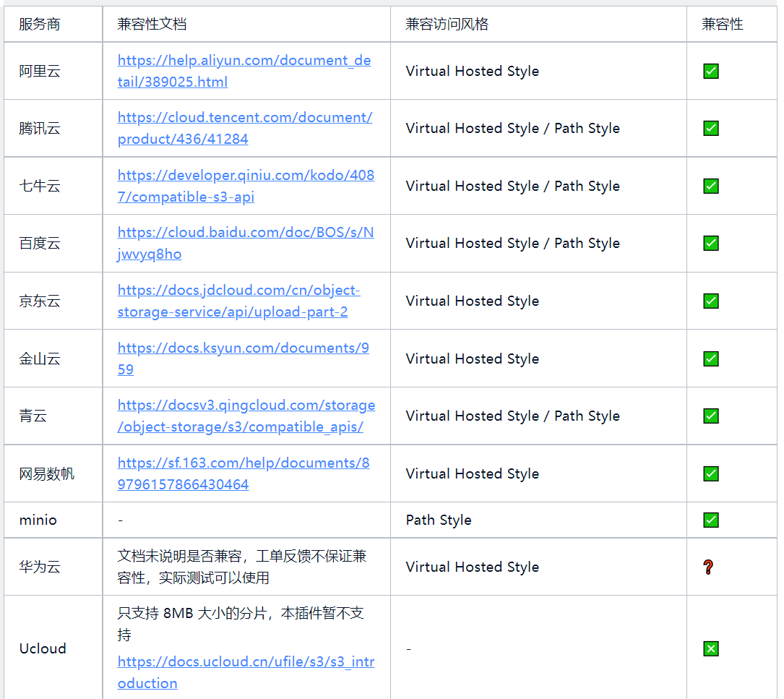Image resolution: width=784 pixels, height=699 pixels.
Task: Click the green check icon in 百度云 row
Action: coord(710,243)
